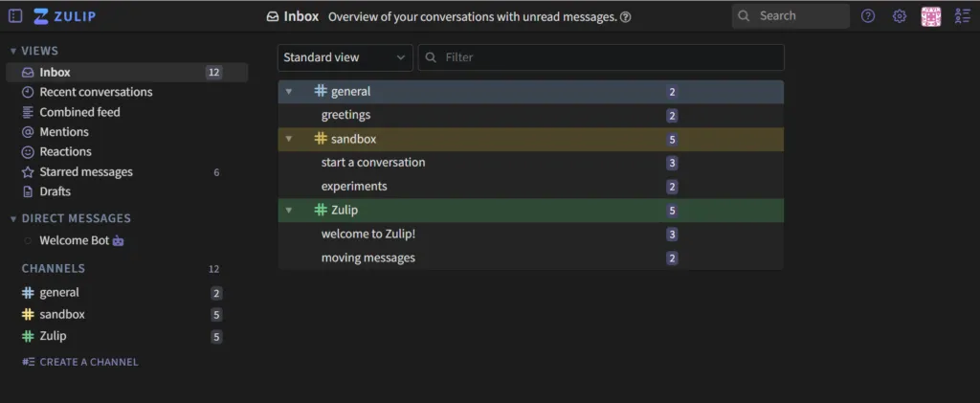Collapse the Views section
Image resolution: width=980 pixels, height=403 pixels.
click(13, 51)
